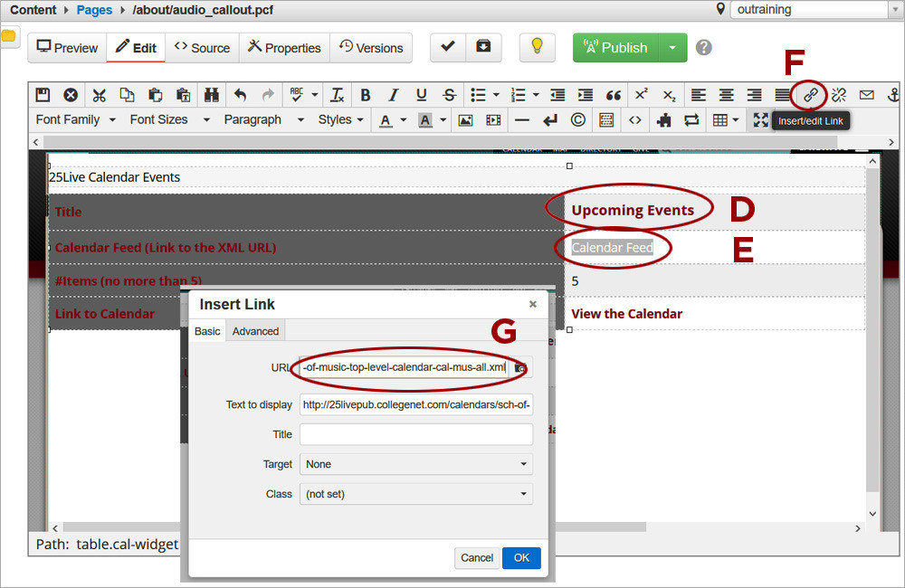Click OK in Insert Link dialog
905x588 pixels.
coord(521,558)
